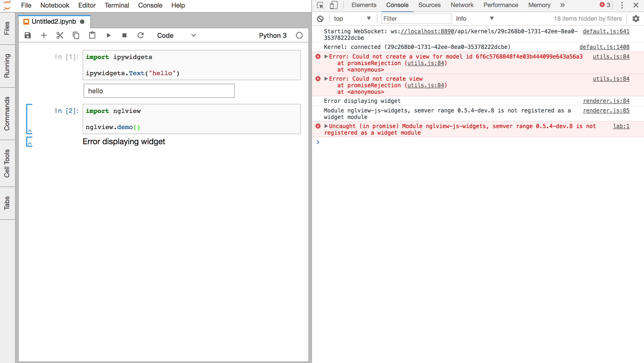Paste cell from the clipboard icon
The width and height of the screenshot is (644, 363).
(x=92, y=35)
